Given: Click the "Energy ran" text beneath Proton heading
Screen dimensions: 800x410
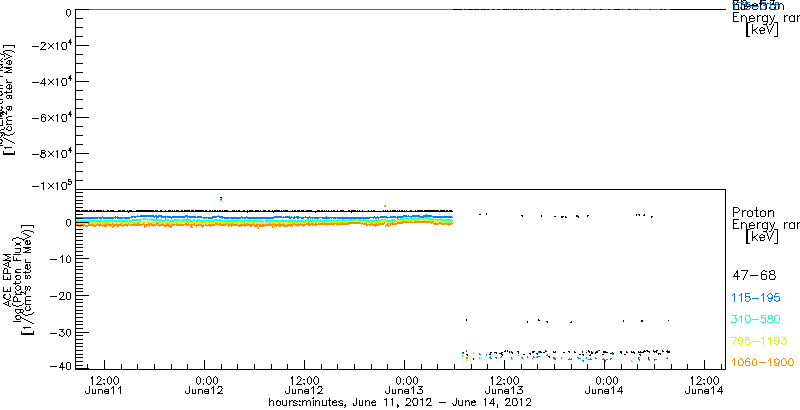Looking at the screenshot, I should (x=765, y=224).
